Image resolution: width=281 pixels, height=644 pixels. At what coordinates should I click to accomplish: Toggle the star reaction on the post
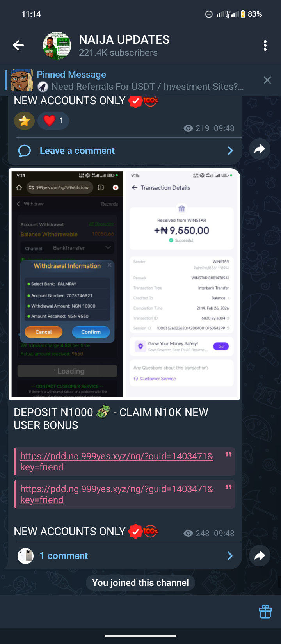point(24,121)
